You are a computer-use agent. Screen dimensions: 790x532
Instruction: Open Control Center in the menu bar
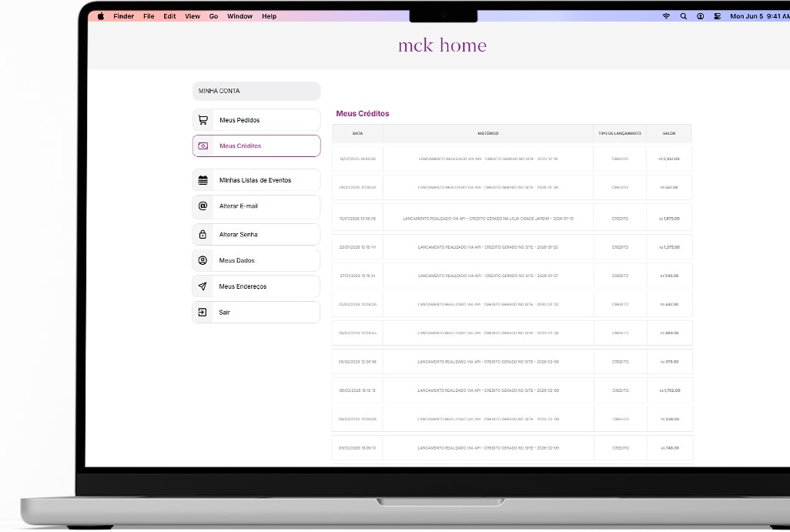[x=717, y=16]
